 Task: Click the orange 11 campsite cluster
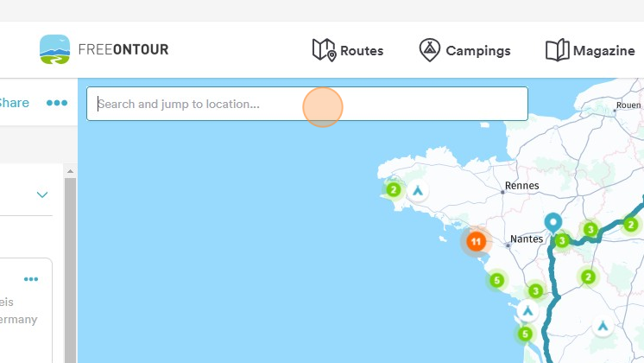[x=476, y=241]
